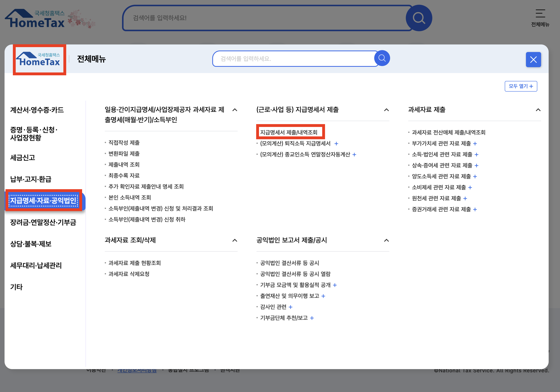
Task: Expand 감사인 관련 with its plus icon
Action: point(290,307)
